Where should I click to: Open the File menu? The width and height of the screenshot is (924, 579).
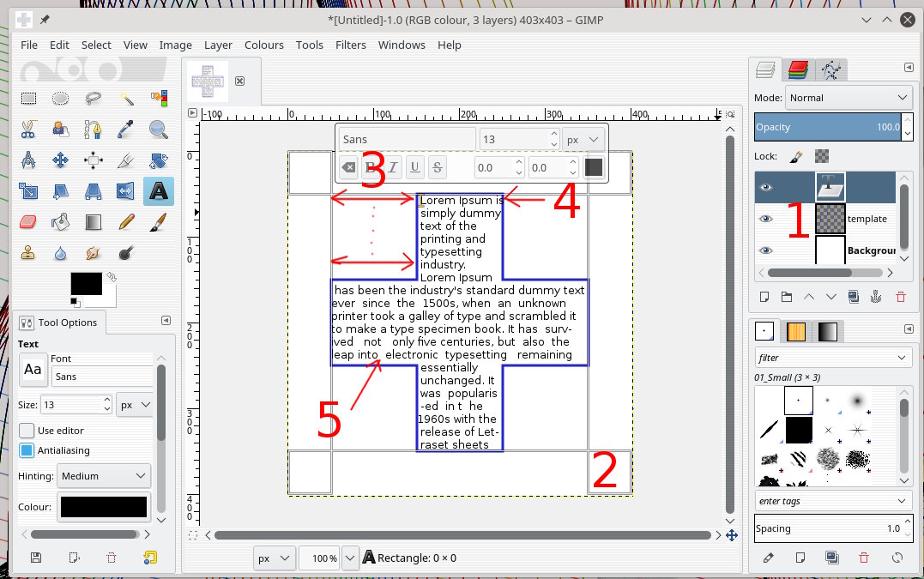pos(29,45)
